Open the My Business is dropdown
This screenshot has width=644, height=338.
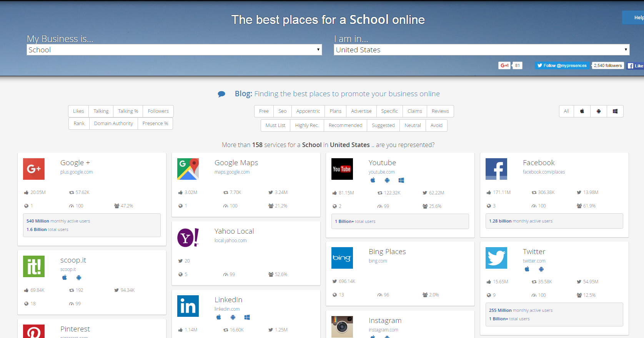[174, 50]
